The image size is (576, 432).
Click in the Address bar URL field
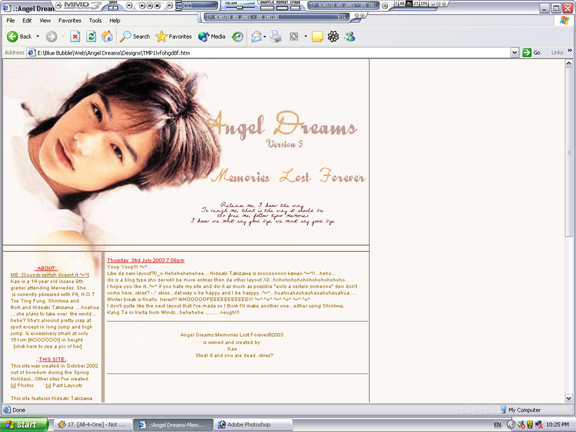[x=273, y=53]
